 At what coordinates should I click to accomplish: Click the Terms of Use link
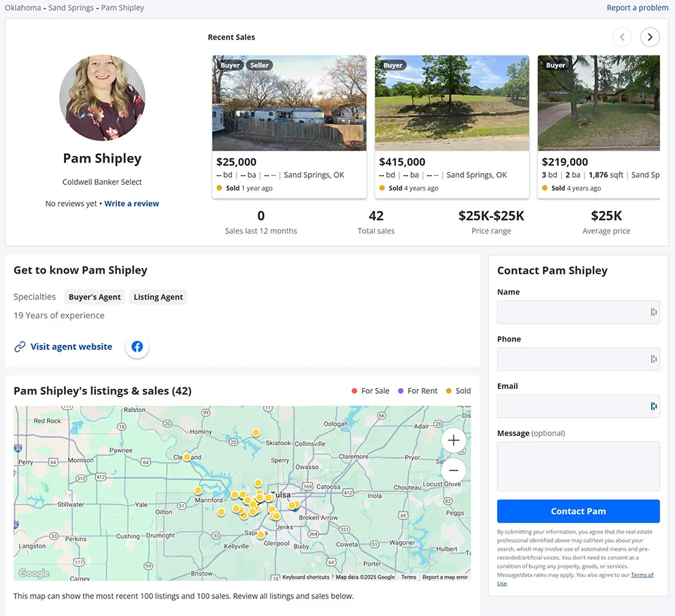pos(642,575)
